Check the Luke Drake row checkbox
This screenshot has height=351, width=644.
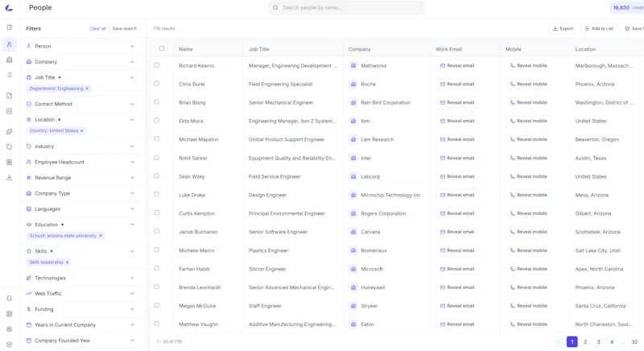click(x=156, y=194)
